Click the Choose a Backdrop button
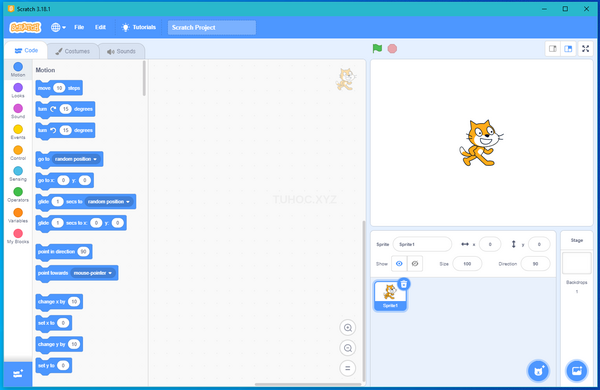 point(577,371)
